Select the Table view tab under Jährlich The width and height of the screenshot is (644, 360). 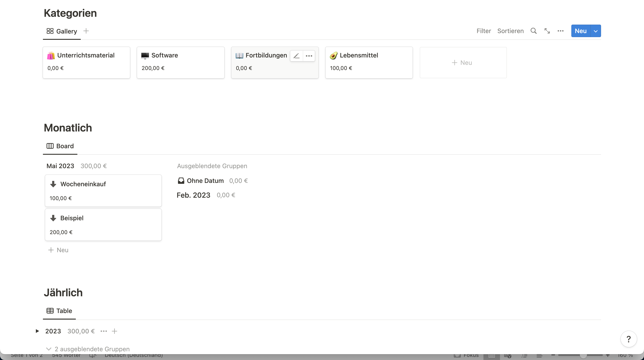tap(59, 311)
